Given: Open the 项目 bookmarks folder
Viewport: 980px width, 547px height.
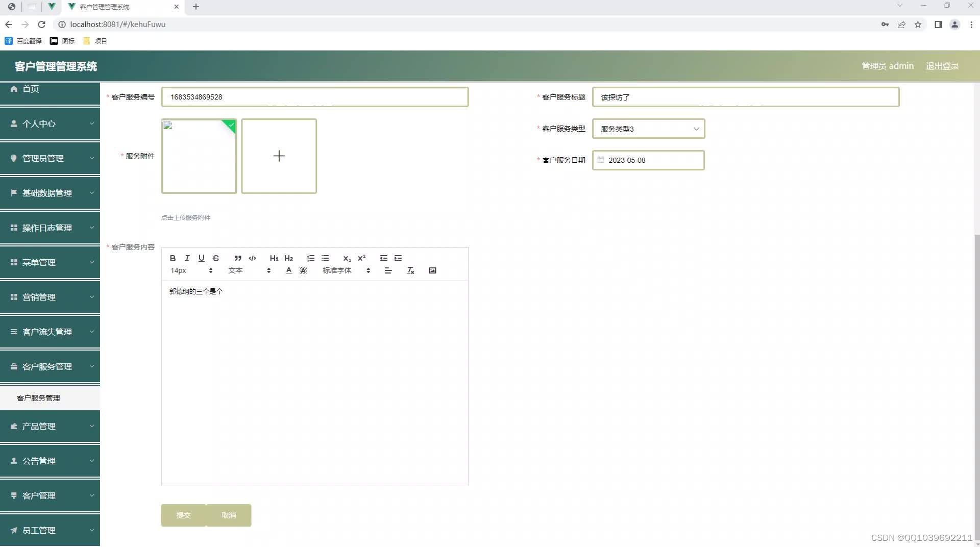Looking at the screenshot, I should point(95,41).
